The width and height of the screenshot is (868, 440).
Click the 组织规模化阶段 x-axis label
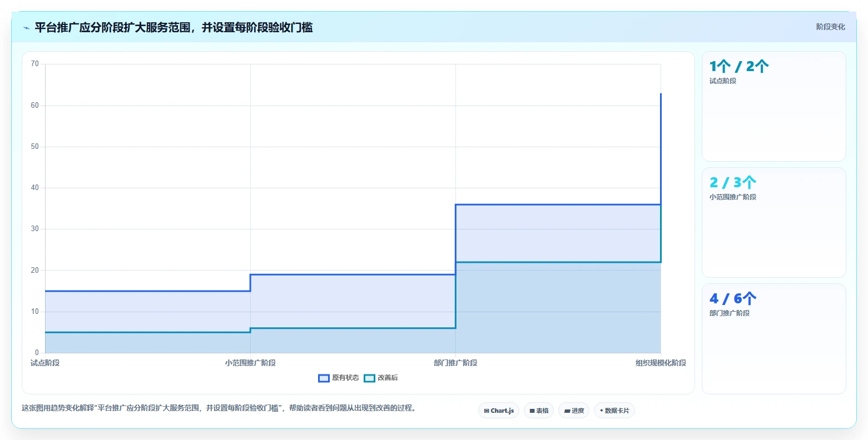pyautogui.click(x=661, y=363)
